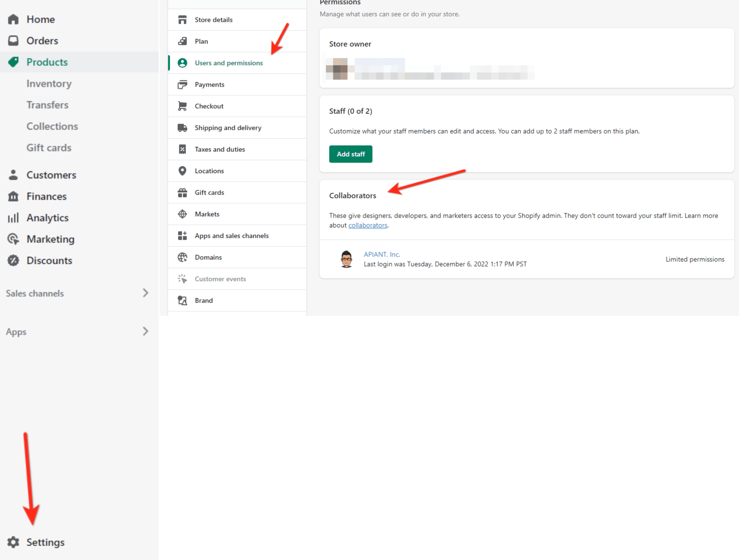Click the Markets globe icon
739x560 pixels.
point(182,214)
